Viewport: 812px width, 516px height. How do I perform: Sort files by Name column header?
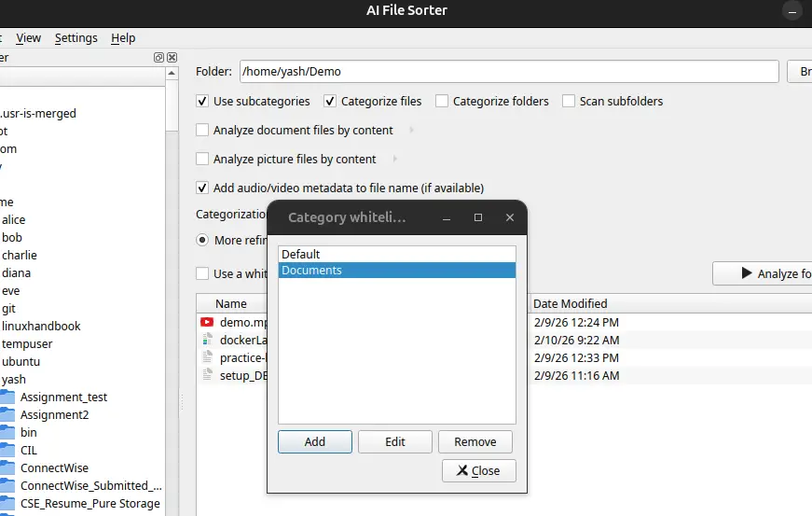231,303
